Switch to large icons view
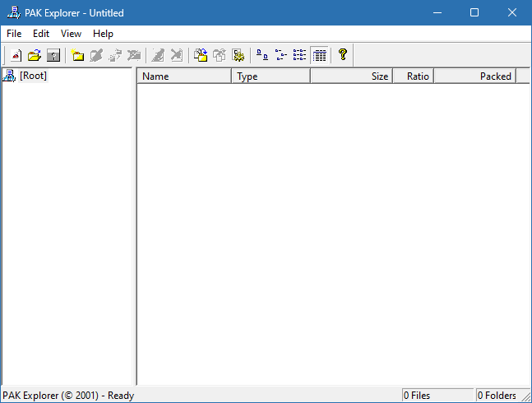This screenshot has width=532, height=403. pos(262,55)
